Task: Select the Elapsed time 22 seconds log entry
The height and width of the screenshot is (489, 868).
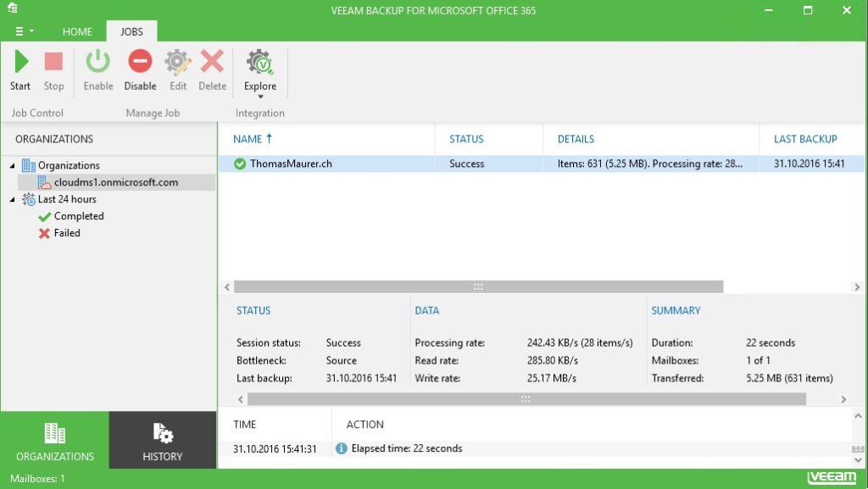Action: [535, 448]
